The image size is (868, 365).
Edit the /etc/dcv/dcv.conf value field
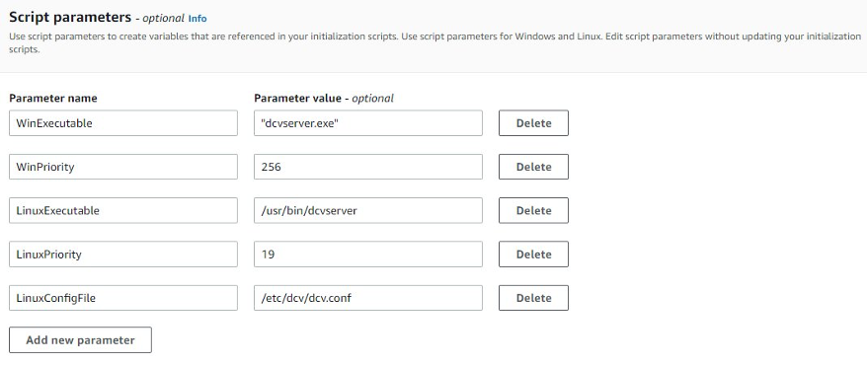[368, 298]
